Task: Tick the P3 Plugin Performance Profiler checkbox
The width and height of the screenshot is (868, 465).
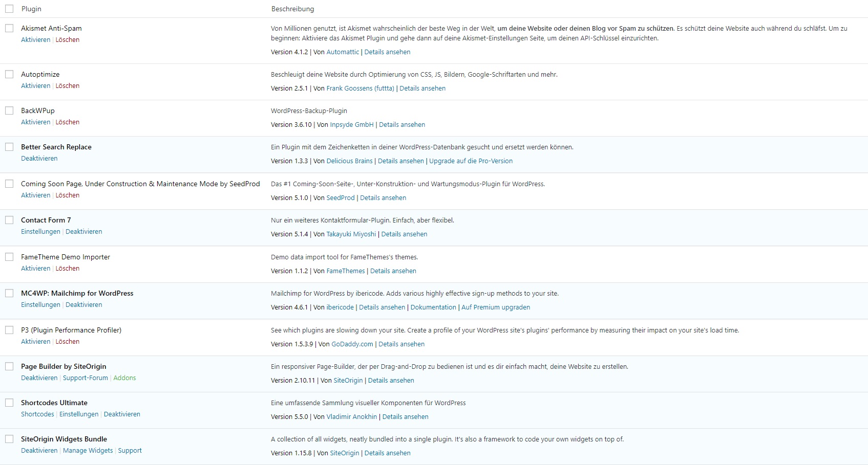Action: pos(9,330)
